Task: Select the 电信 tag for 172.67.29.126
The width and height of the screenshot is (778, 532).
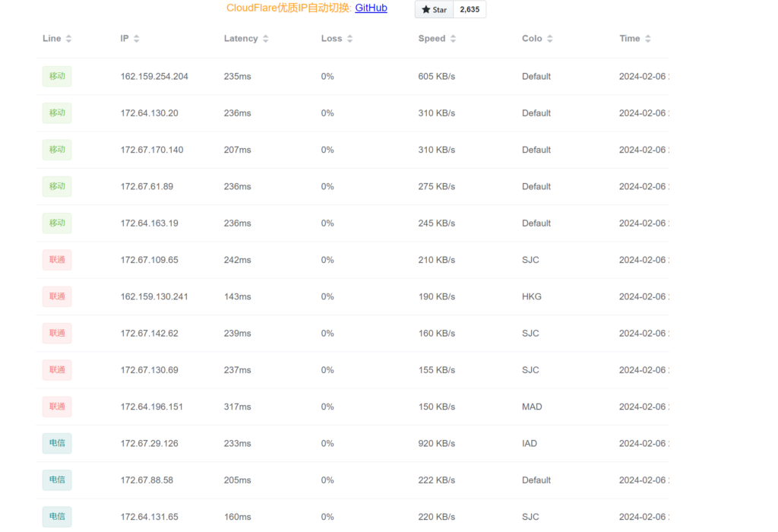Action: coord(57,444)
